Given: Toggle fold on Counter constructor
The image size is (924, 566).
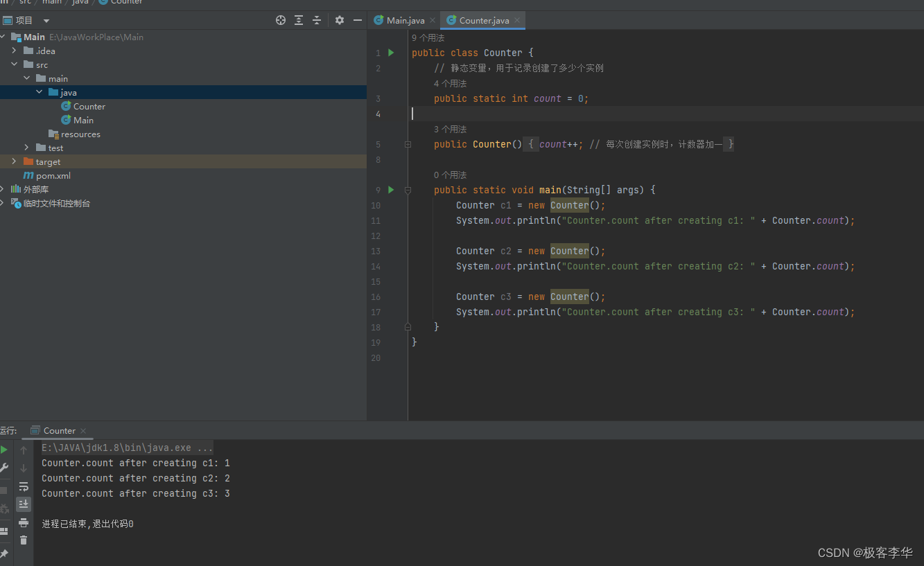Looking at the screenshot, I should tap(408, 144).
